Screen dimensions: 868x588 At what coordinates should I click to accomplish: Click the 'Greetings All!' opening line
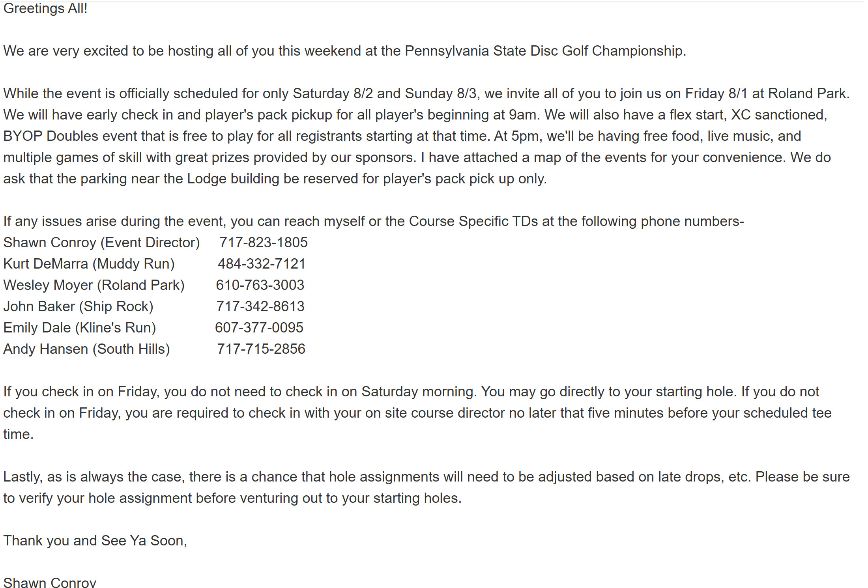[45, 8]
